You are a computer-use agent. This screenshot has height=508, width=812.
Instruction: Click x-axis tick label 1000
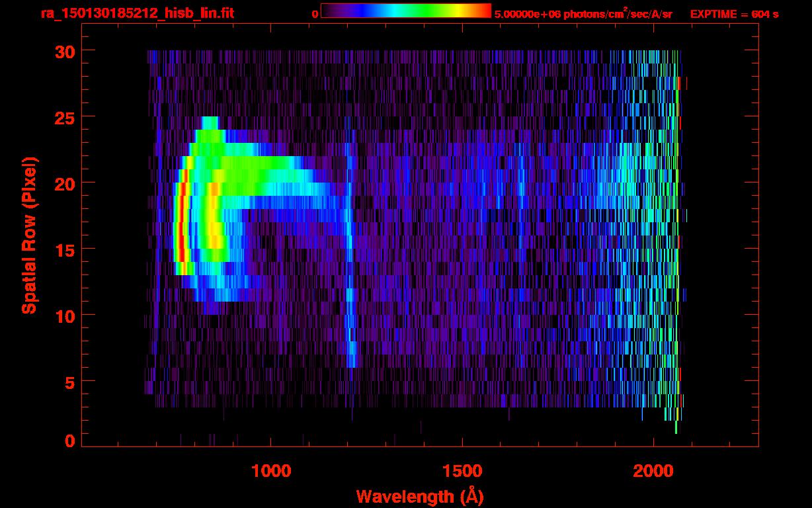271,471
